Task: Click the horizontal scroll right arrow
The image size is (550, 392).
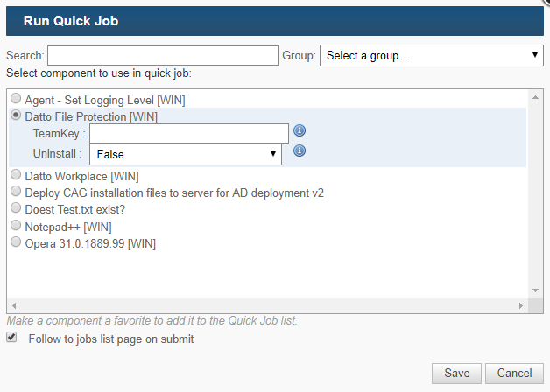Action: coord(521,306)
